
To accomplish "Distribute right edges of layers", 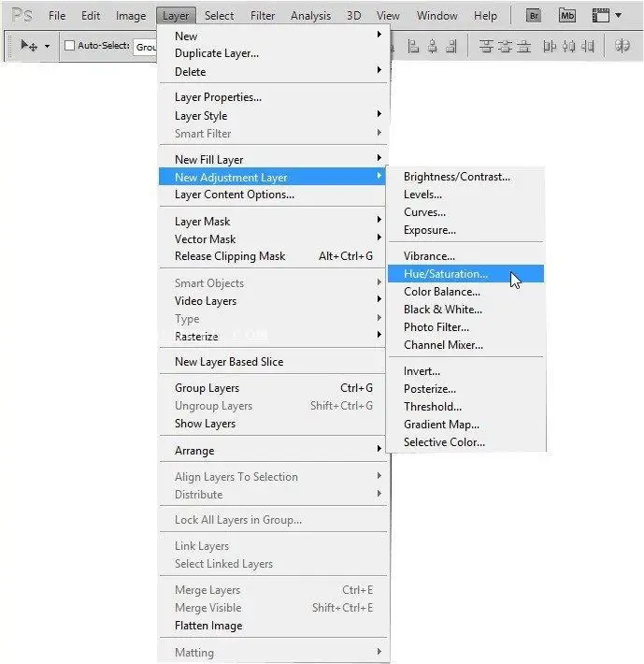I will pyautogui.click(x=588, y=46).
